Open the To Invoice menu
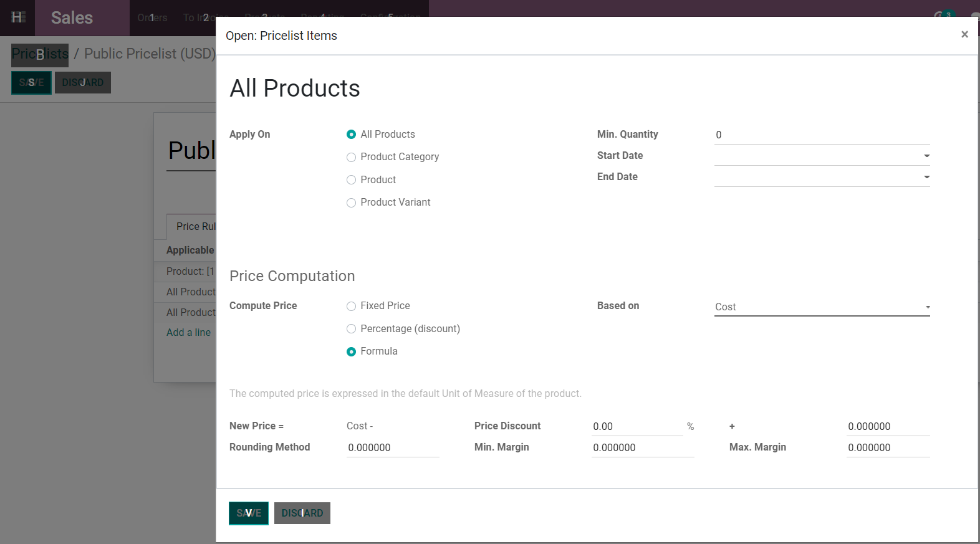The height and width of the screenshot is (544, 980). [198, 17]
